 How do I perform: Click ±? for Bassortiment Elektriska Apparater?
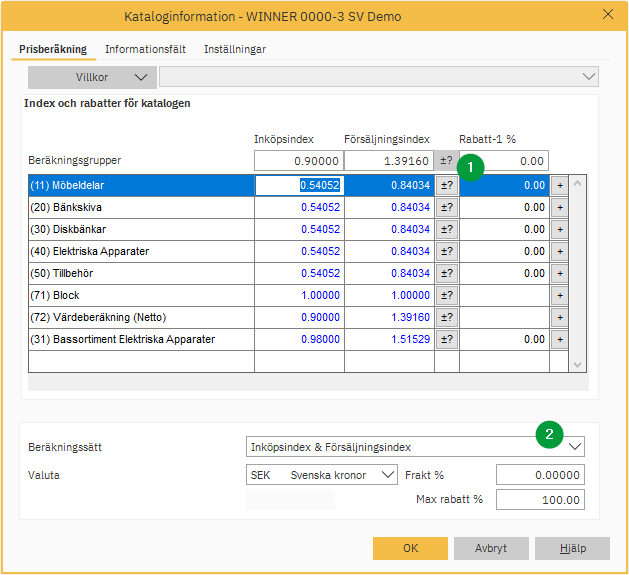coord(447,339)
